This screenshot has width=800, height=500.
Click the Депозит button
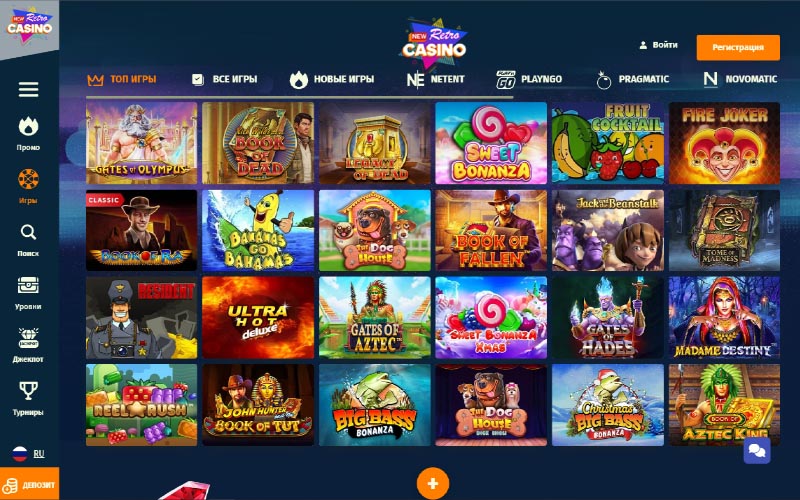tap(30, 484)
